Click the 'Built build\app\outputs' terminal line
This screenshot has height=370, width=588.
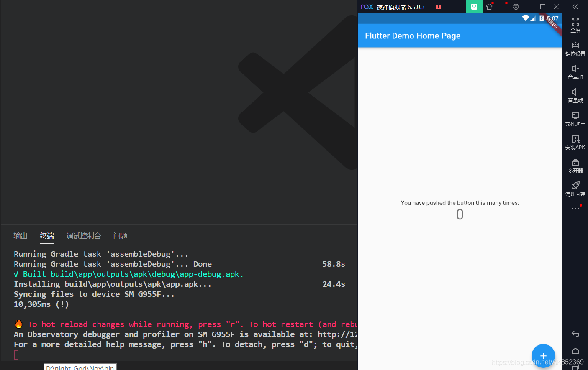[128, 274]
